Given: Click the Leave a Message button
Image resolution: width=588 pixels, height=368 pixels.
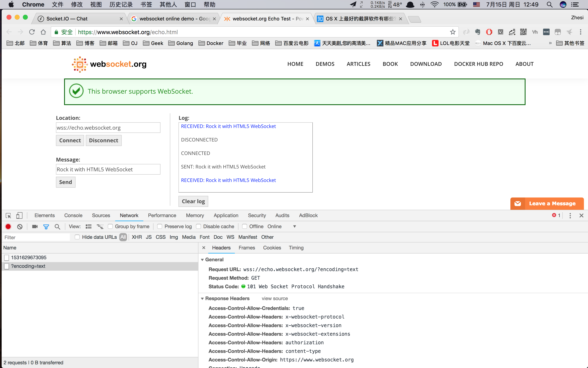Looking at the screenshot, I should [x=547, y=203].
